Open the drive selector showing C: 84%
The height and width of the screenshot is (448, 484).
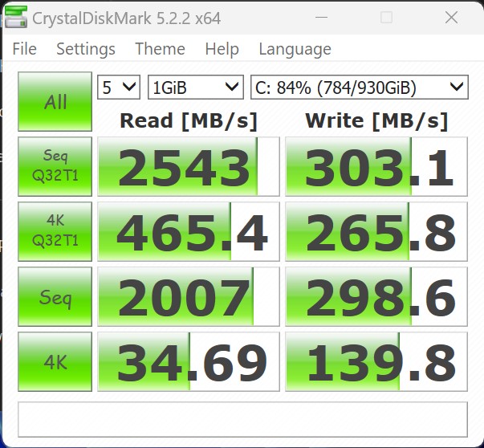360,88
